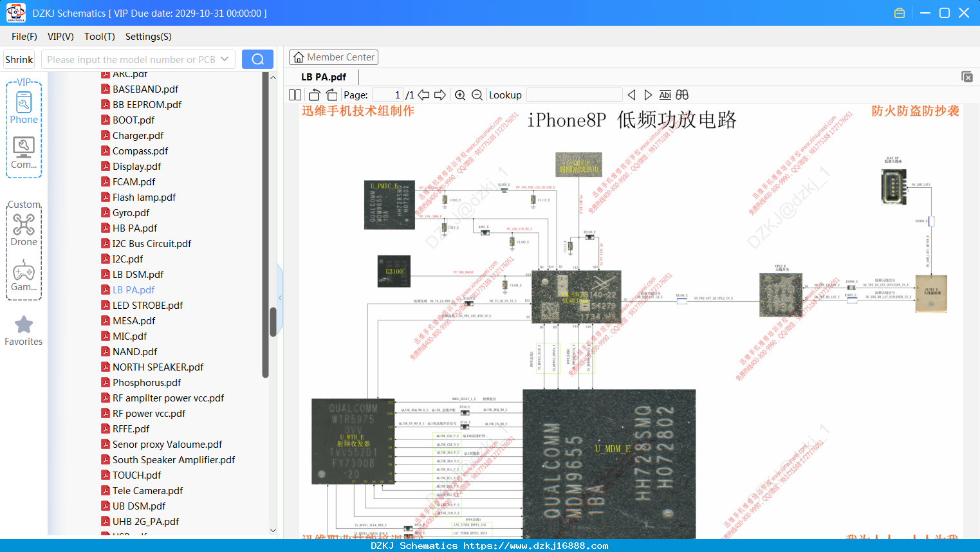This screenshot has height=552, width=980.
Task: Open the Phone schematics category
Action: pyautogui.click(x=24, y=107)
